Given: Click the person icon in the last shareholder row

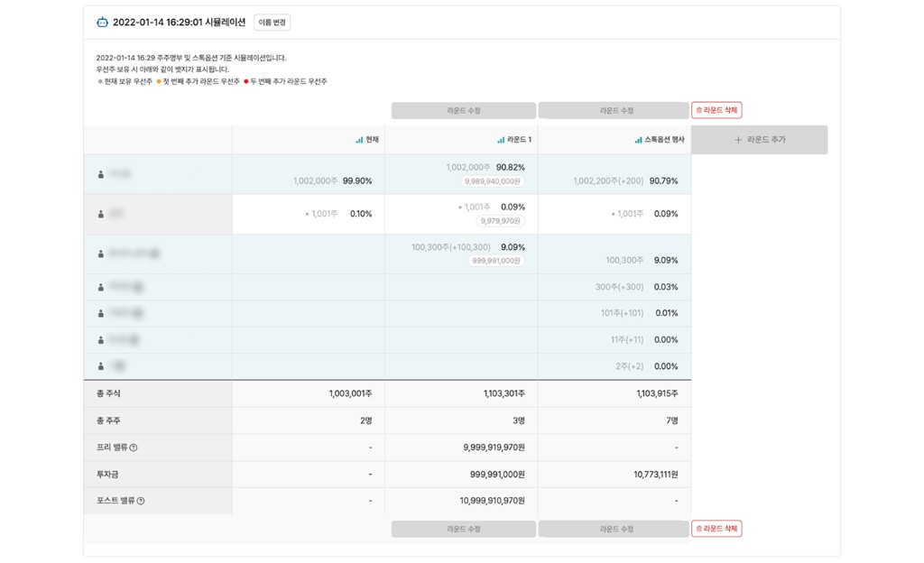Looking at the screenshot, I should [99, 366].
